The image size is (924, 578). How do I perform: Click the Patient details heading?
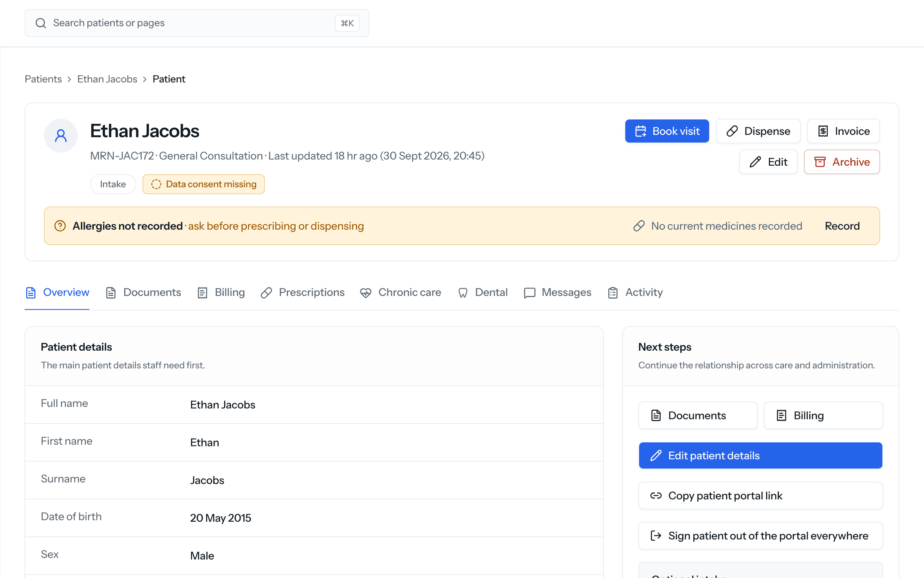76,347
